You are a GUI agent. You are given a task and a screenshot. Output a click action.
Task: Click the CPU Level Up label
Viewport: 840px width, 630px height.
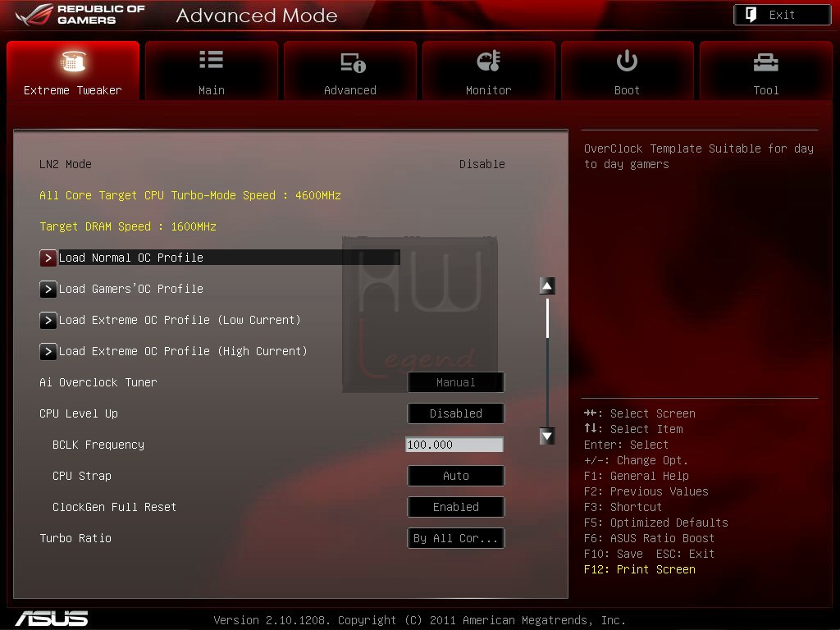coord(79,413)
